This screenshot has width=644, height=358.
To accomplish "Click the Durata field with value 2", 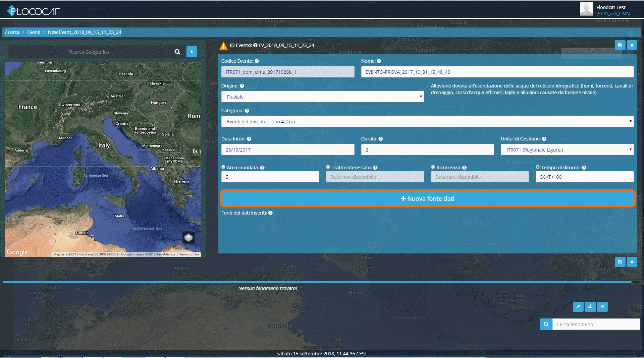I will pyautogui.click(x=427, y=150).
